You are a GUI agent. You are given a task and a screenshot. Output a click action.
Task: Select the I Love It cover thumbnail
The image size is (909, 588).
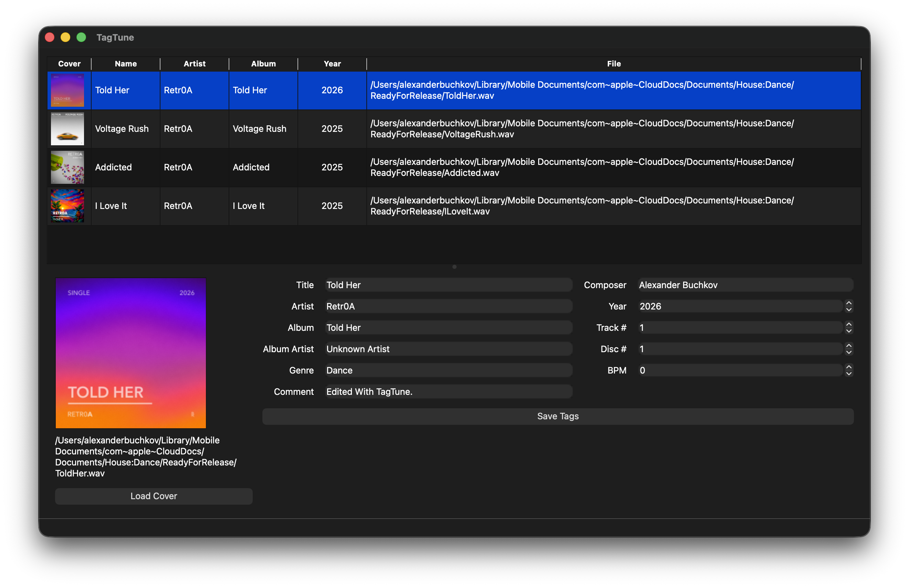[67, 206]
